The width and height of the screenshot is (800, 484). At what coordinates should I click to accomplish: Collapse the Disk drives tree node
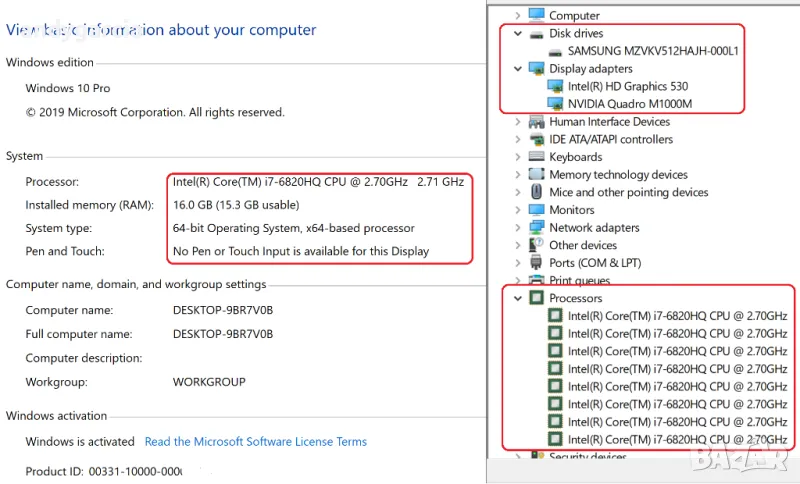tap(517, 33)
